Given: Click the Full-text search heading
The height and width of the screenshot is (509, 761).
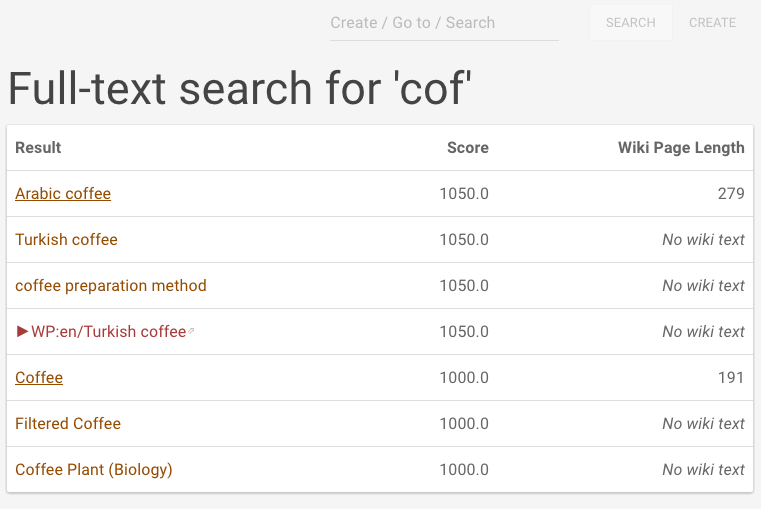Looking at the screenshot, I should point(239,89).
